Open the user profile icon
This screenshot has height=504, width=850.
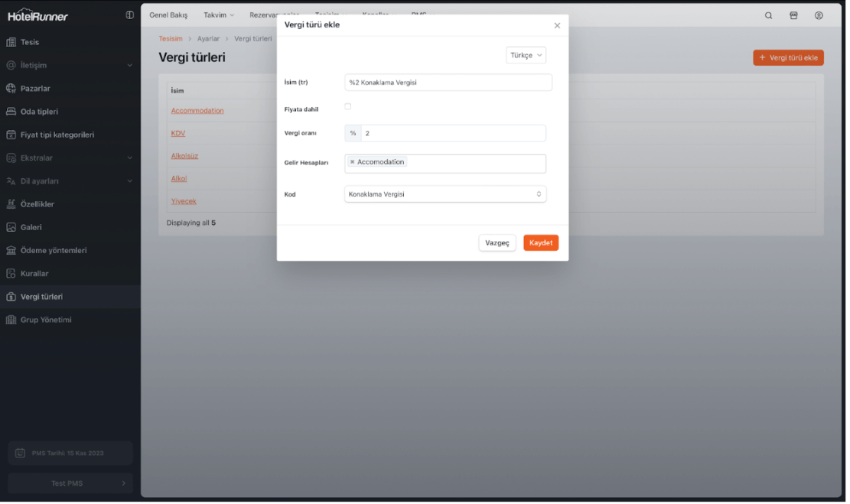[819, 15]
